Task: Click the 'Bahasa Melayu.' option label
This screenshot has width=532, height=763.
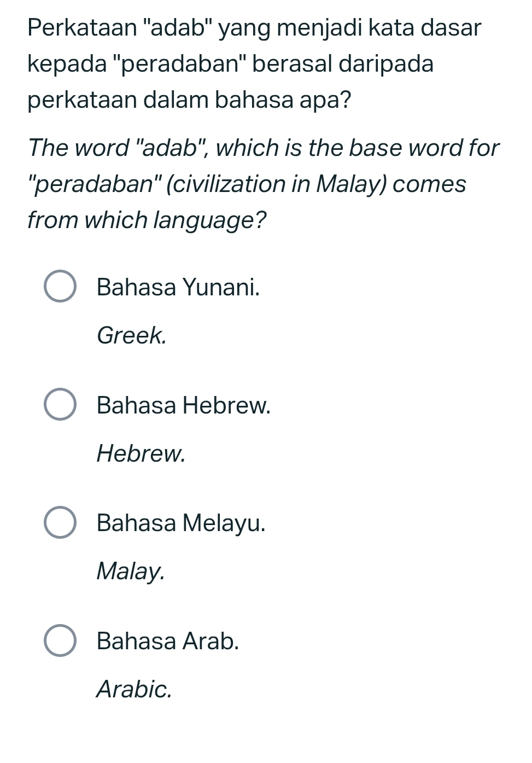Action: click(x=181, y=523)
